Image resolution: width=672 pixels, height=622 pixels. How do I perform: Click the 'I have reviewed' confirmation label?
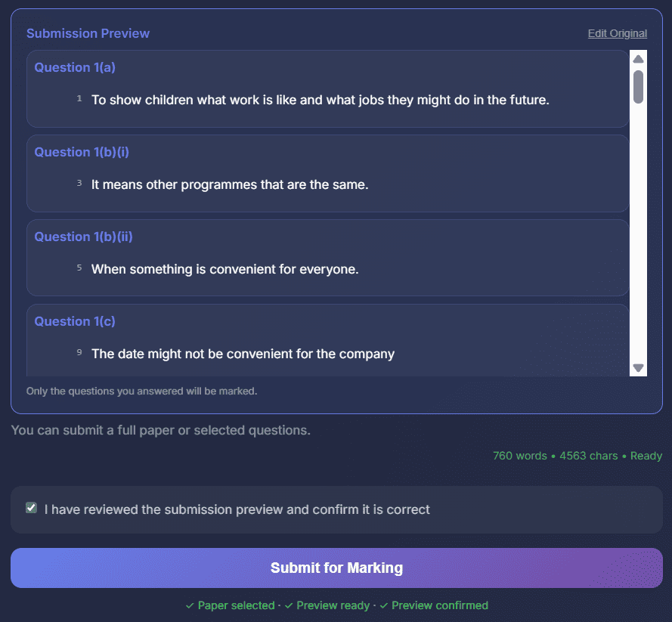point(237,509)
